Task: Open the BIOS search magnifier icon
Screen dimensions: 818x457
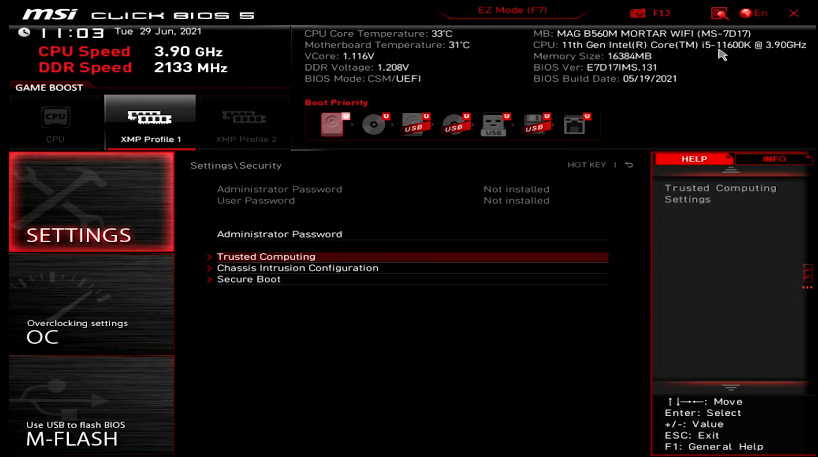Action: pyautogui.click(x=719, y=14)
